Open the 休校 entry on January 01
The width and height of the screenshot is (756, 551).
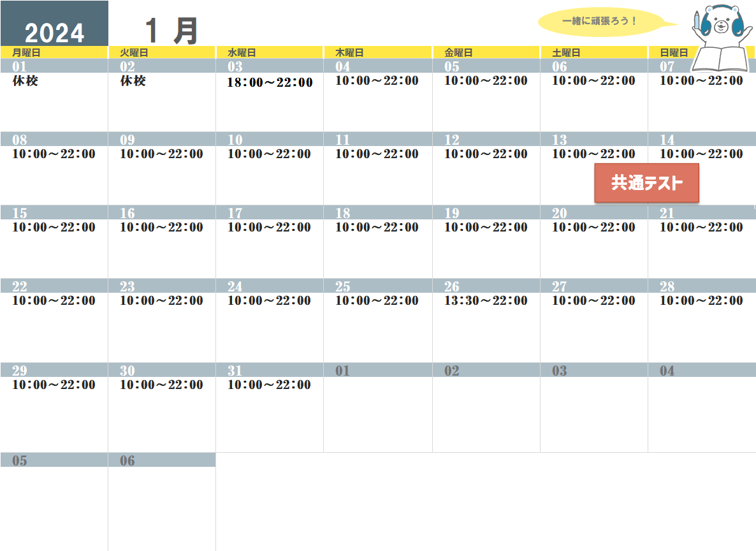pos(25,81)
